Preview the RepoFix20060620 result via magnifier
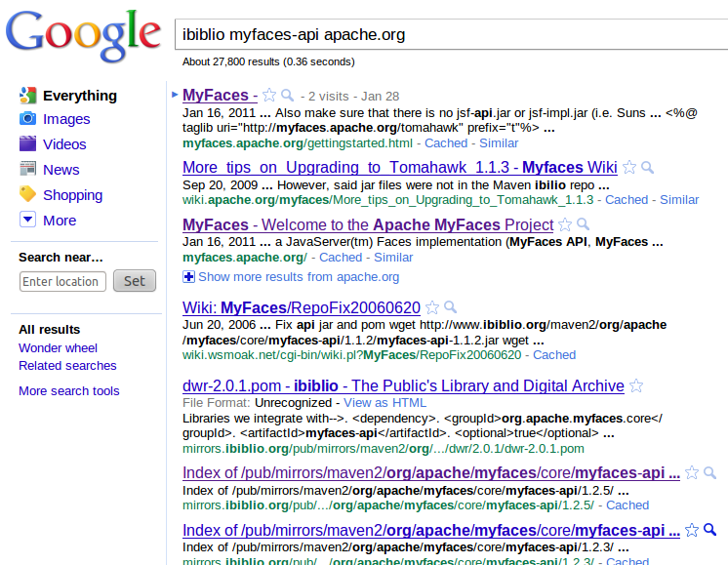Viewport: 728px width, 565px height. [450, 307]
